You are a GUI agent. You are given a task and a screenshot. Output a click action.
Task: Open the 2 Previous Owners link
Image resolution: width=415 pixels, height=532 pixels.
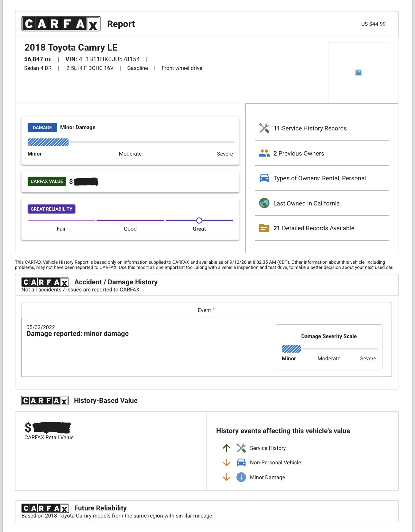click(x=299, y=153)
